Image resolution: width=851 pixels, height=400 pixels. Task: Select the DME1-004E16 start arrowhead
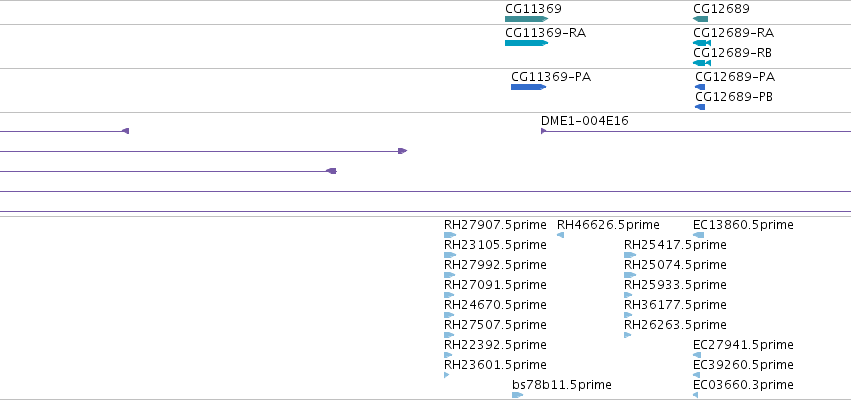pos(544,131)
